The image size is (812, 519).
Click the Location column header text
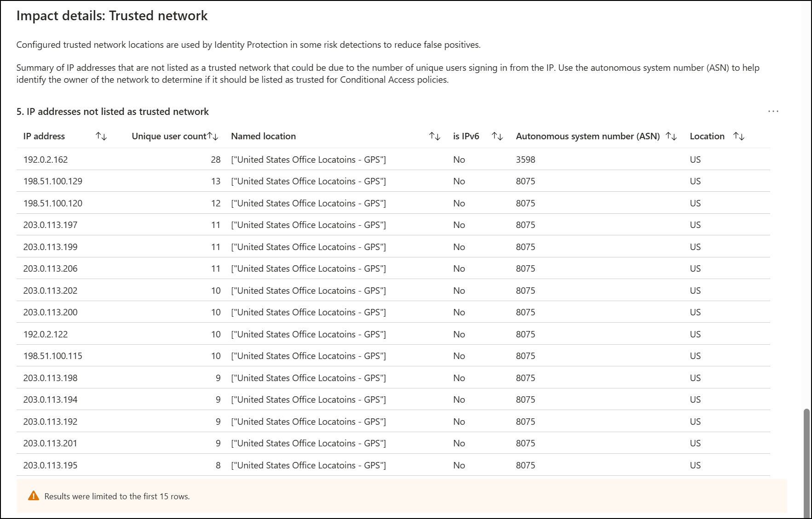(x=707, y=136)
